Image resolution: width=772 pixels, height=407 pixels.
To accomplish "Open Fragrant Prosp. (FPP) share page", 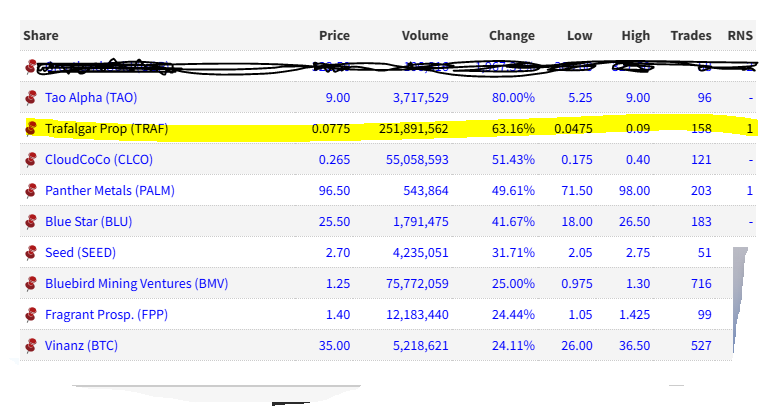I will (x=106, y=314).
